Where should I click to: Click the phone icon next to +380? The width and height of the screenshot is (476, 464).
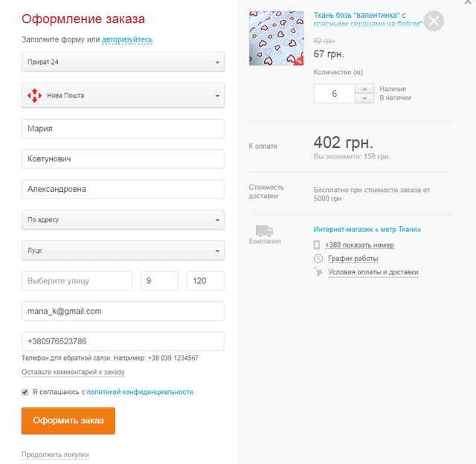coord(317,245)
